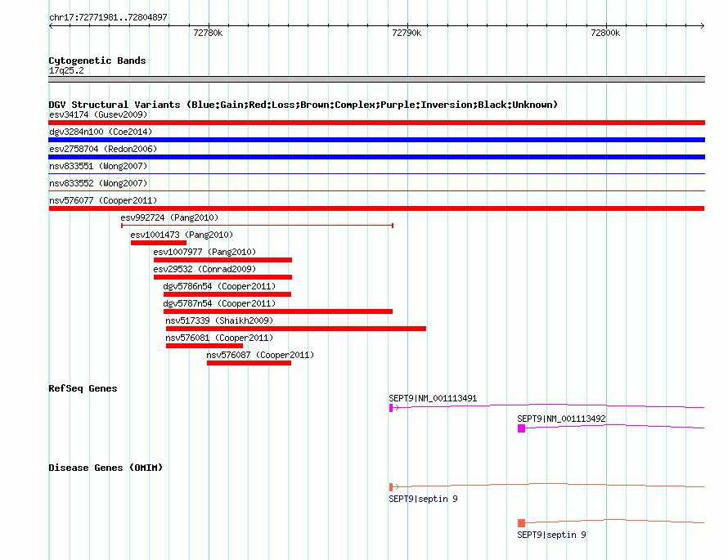This screenshot has width=728, height=560.
Task: Open the nsv833552 (Wong2007) variant label
Action: [x=98, y=183]
